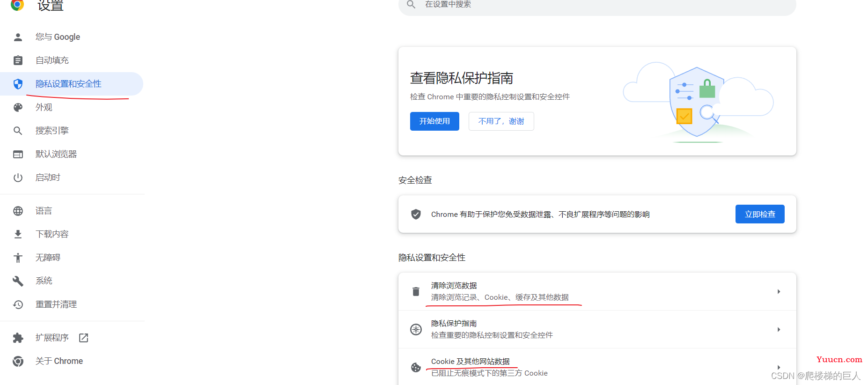Click the Chrome icon beside 关于 Chrome

tap(18, 361)
